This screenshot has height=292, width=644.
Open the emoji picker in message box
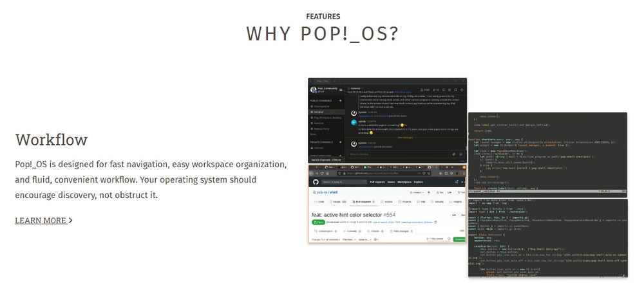[x=461, y=154]
